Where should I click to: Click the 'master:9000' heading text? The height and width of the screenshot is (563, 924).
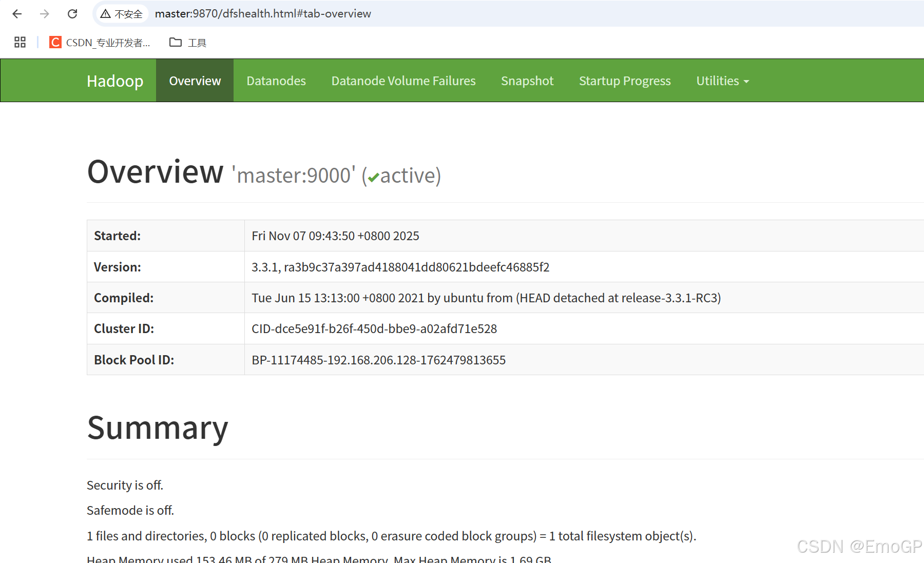coord(294,176)
